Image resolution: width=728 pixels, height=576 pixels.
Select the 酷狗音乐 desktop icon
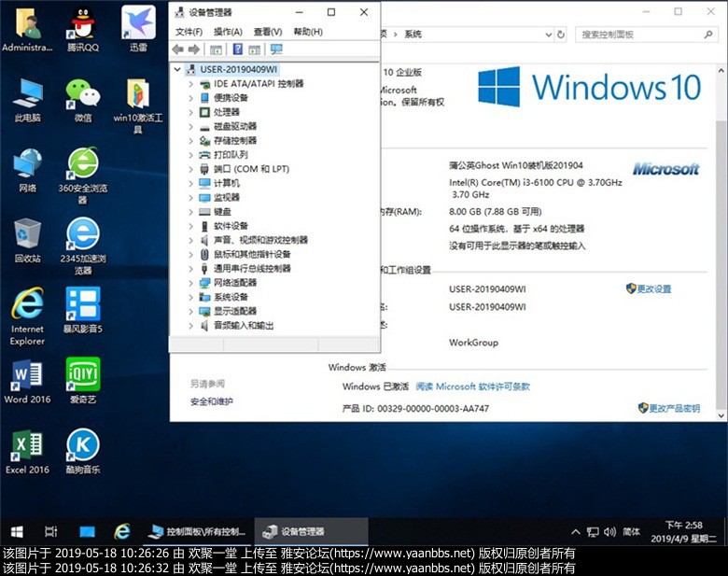point(83,452)
